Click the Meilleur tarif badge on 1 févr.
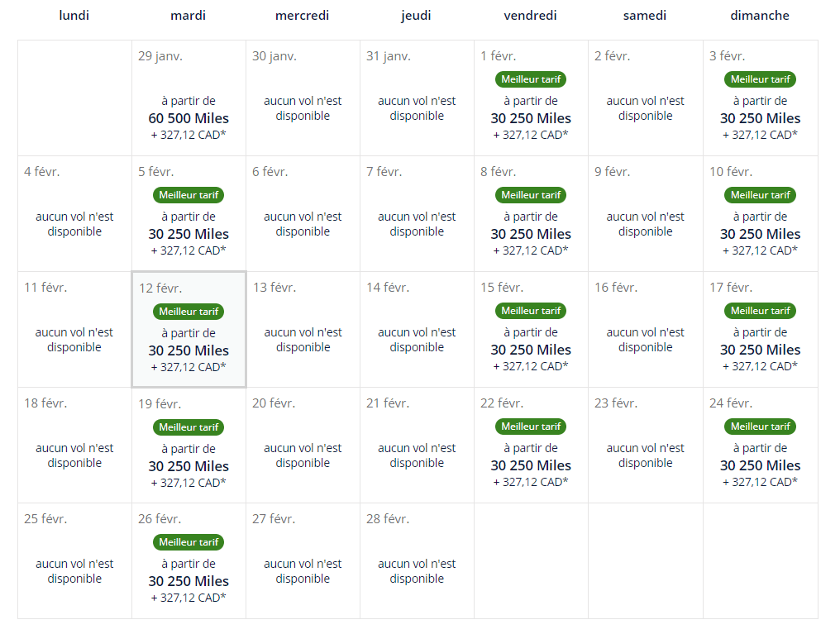This screenshot has height=634, width=840. pyautogui.click(x=531, y=79)
